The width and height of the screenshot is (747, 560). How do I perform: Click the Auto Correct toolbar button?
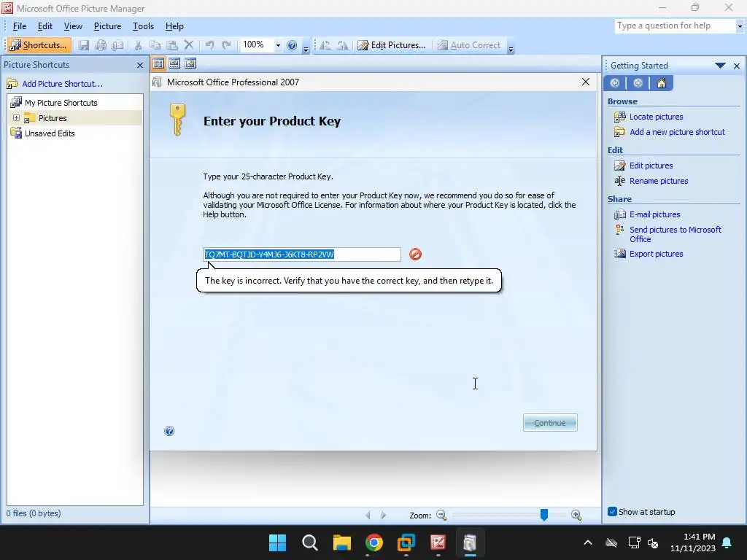(x=469, y=45)
